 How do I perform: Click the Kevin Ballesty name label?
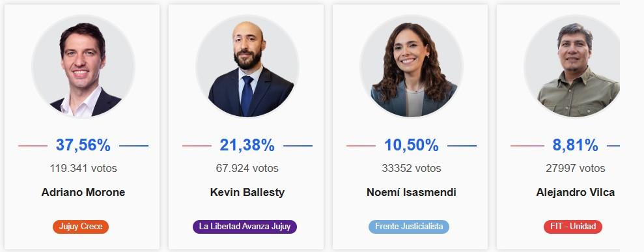click(247, 193)
